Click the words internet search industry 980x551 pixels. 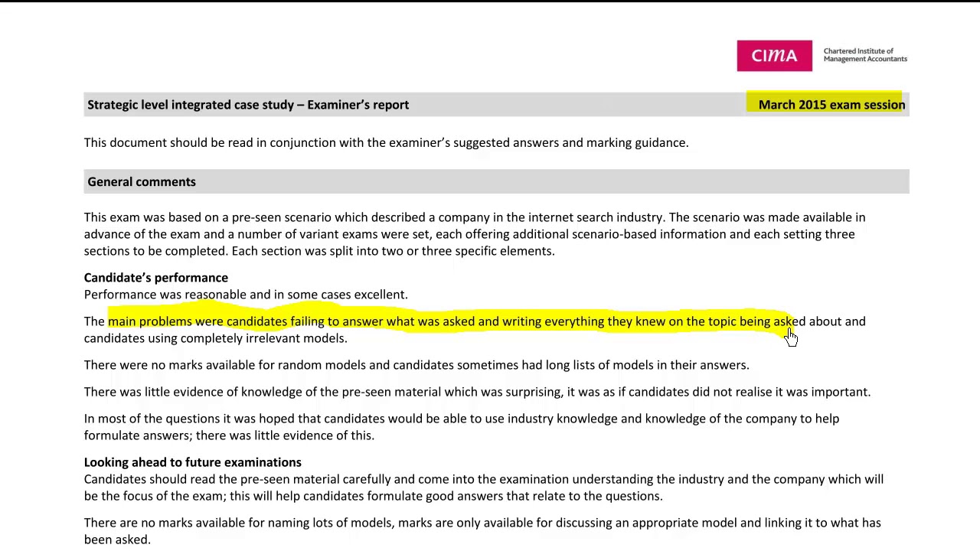tap(596, 217)
